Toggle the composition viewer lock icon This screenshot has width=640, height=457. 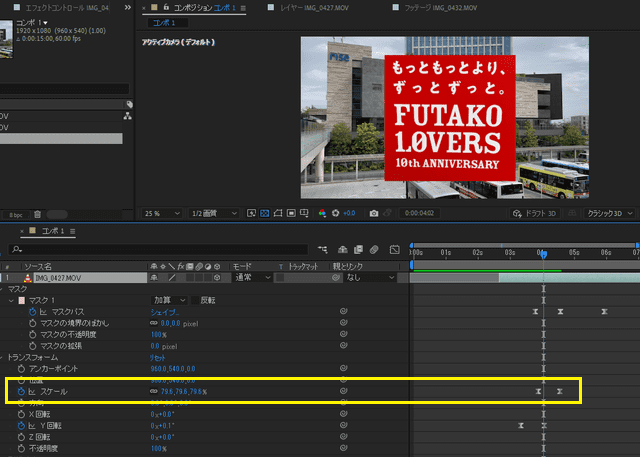tap(166, 7)
